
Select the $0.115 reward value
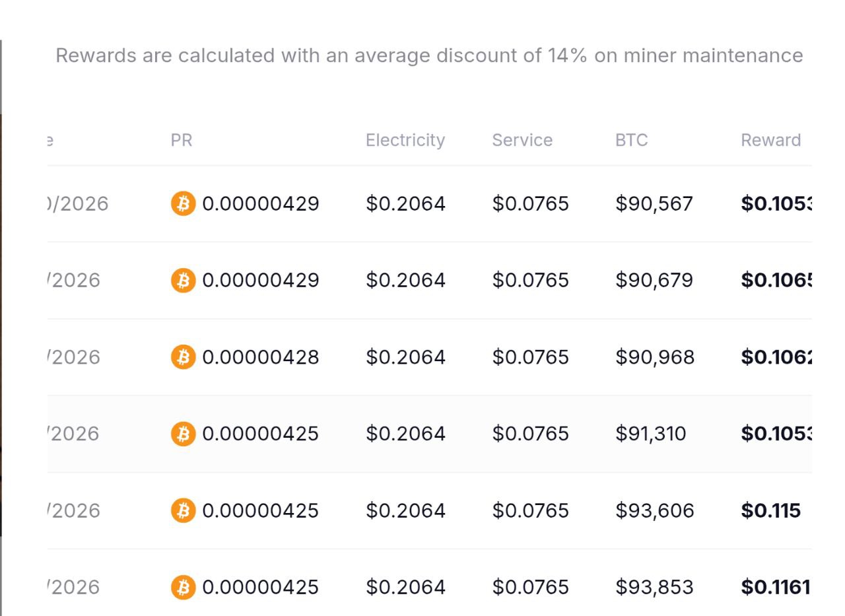[x=770, y=510]
